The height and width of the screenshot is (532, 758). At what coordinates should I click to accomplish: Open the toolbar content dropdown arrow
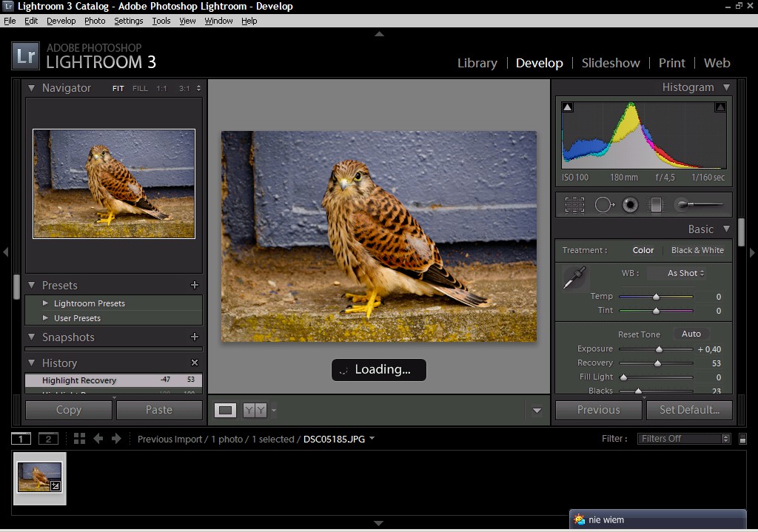(537, 411)
